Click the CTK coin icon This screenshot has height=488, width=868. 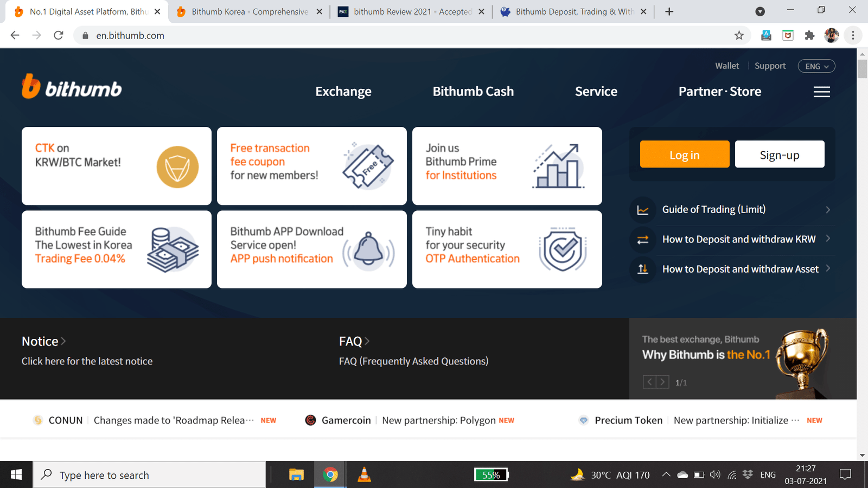tap(177, 167)
